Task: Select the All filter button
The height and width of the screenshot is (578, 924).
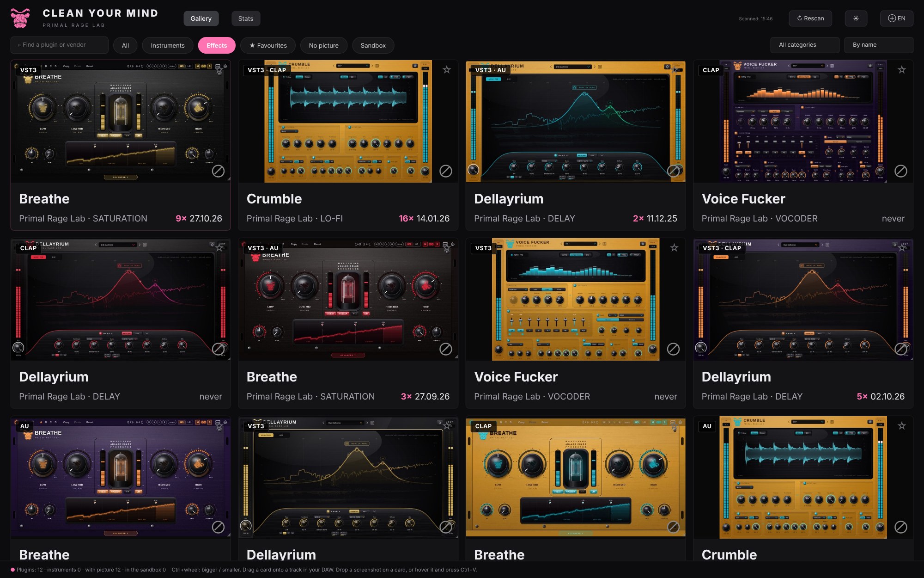Action: coord(125,45)
